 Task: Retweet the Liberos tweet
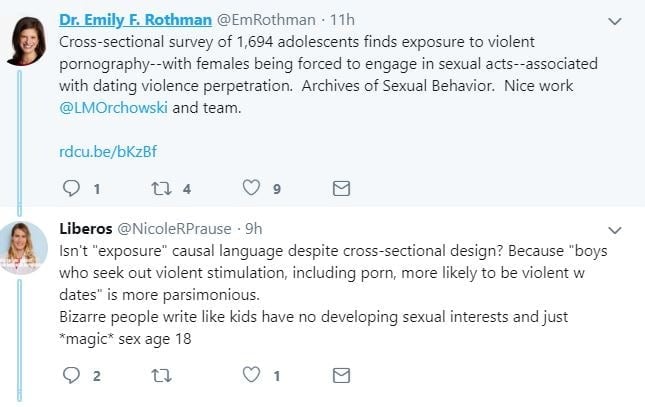click(x=161, y=375)
